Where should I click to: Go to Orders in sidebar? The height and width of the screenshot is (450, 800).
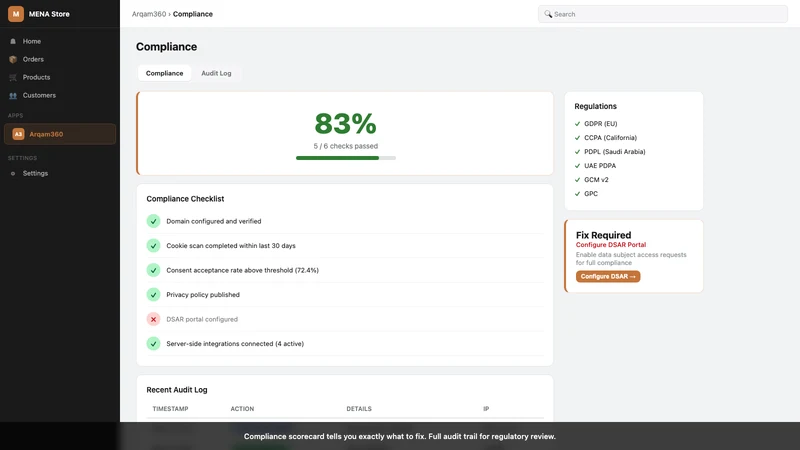pos(60,59)
